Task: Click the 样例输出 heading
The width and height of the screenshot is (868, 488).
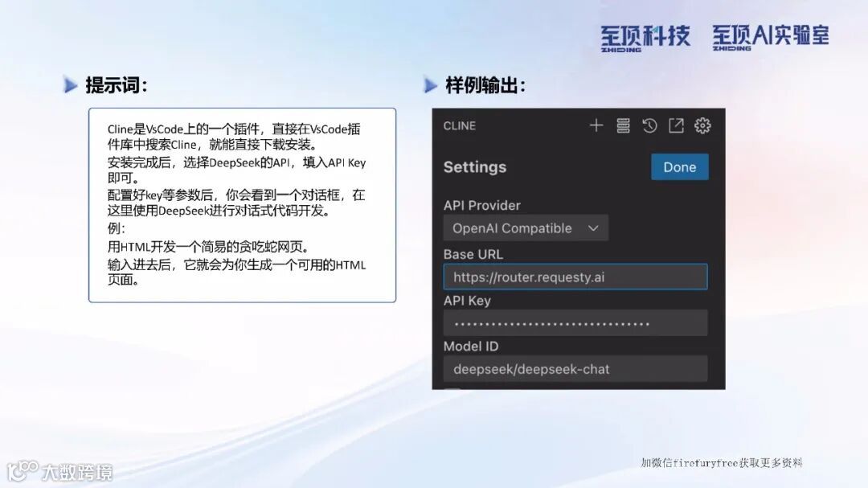Action: coord(485,85)
